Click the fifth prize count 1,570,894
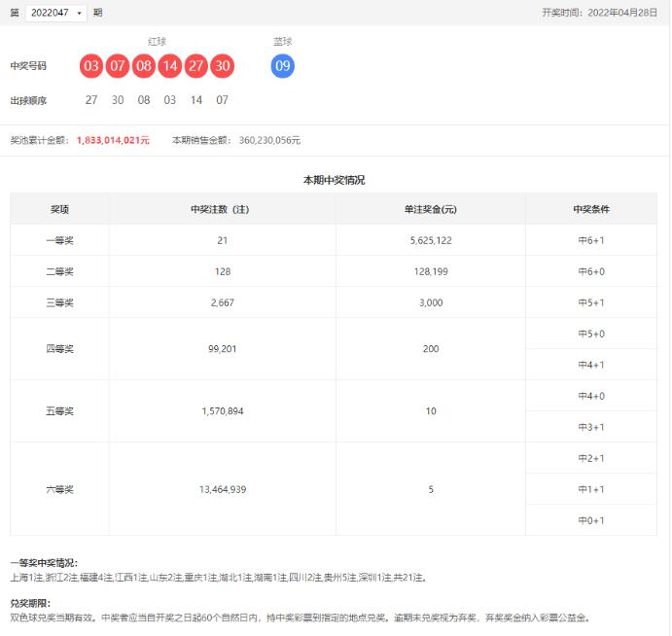 (223, 411)
